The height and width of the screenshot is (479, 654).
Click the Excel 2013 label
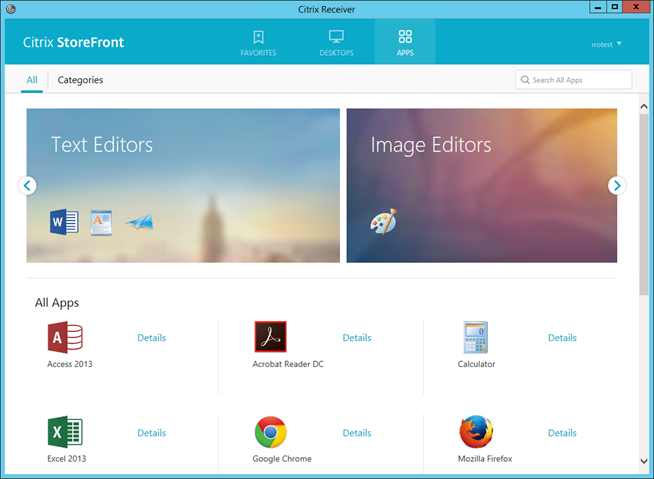[66, 459]
